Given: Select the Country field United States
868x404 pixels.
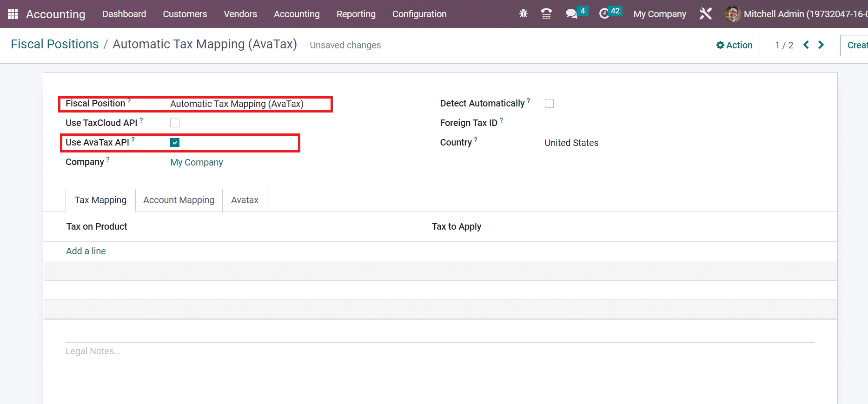Looking at the screenshot, I should point(571,143).
